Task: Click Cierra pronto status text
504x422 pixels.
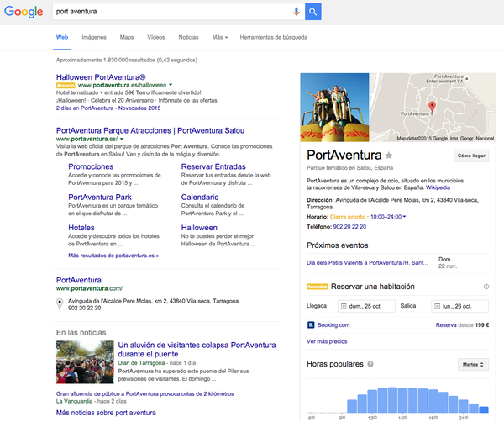Action: click(348, 217)
